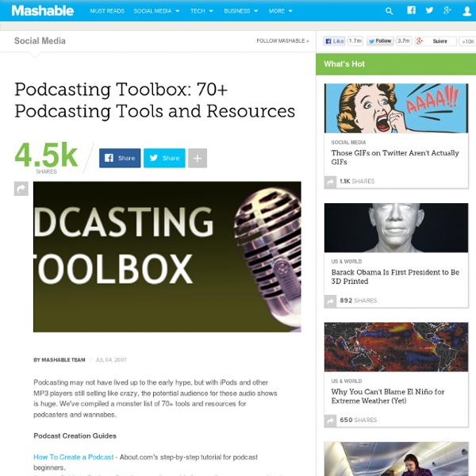The image size is (476, 476).
Task: Click the Podcasting Toolbox microphone image
Action: point(167,257)
